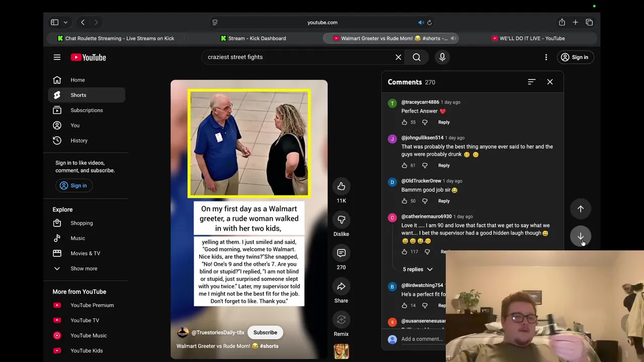Sort comments using the sort icon
Image resolution: width=644 pixels, height=362 pixels.
tap(531, 82)
